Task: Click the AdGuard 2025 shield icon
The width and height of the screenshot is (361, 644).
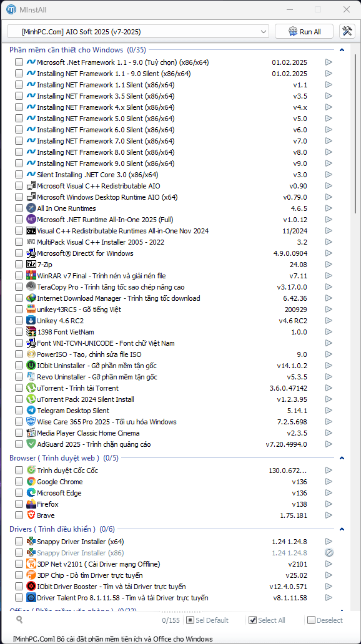Action: (31, 444)
